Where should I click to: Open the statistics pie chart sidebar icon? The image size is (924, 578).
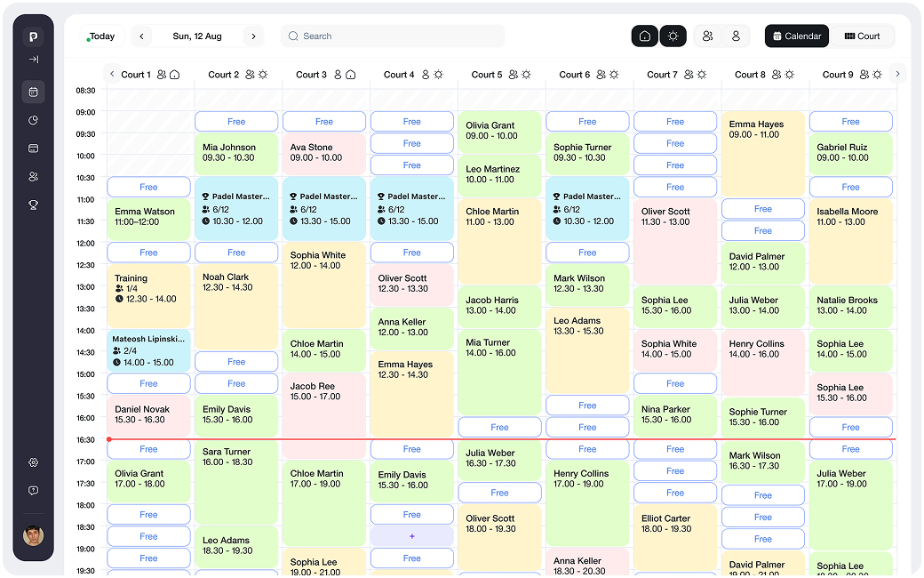[33, 120]
